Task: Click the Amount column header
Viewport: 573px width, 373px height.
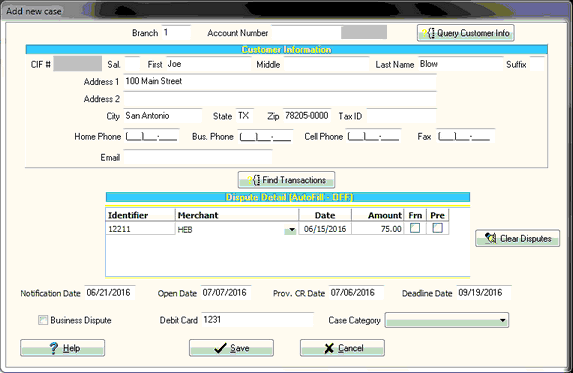Action: (x=377, y=215)
